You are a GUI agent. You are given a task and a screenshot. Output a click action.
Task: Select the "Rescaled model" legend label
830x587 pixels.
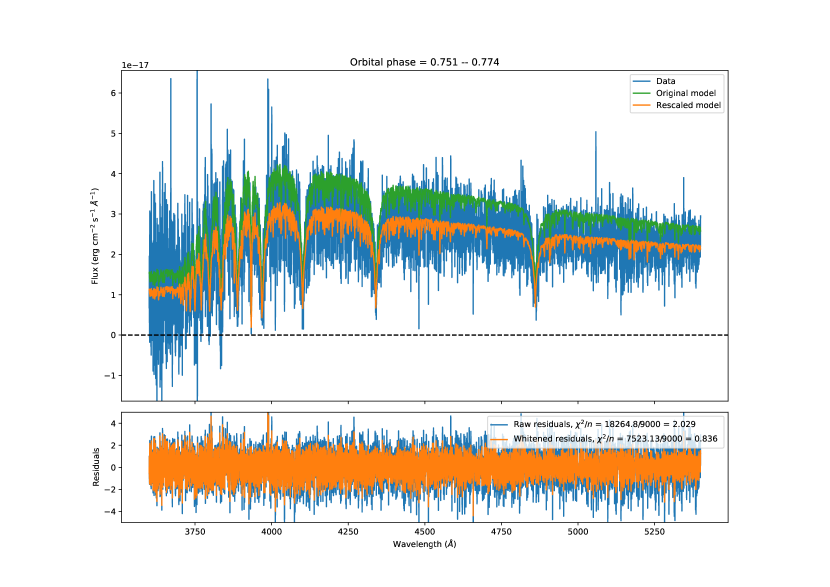coord(689,105)
